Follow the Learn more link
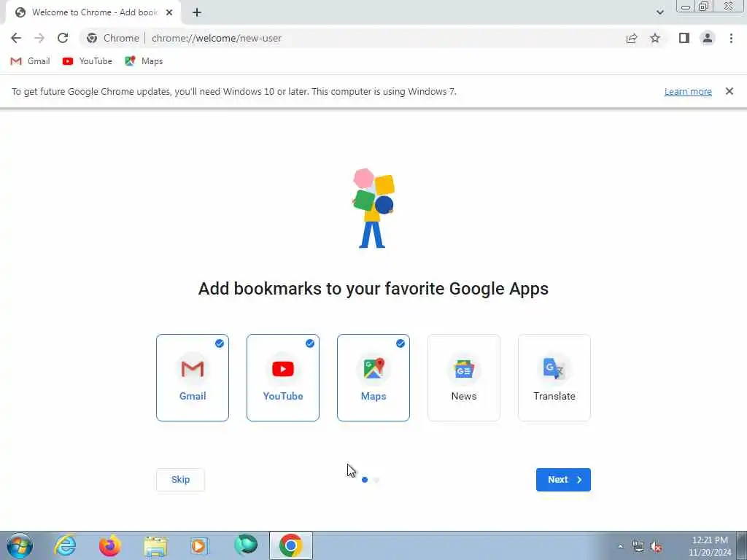The height and width of the screenshot is (560, 747). click(688, 91)
